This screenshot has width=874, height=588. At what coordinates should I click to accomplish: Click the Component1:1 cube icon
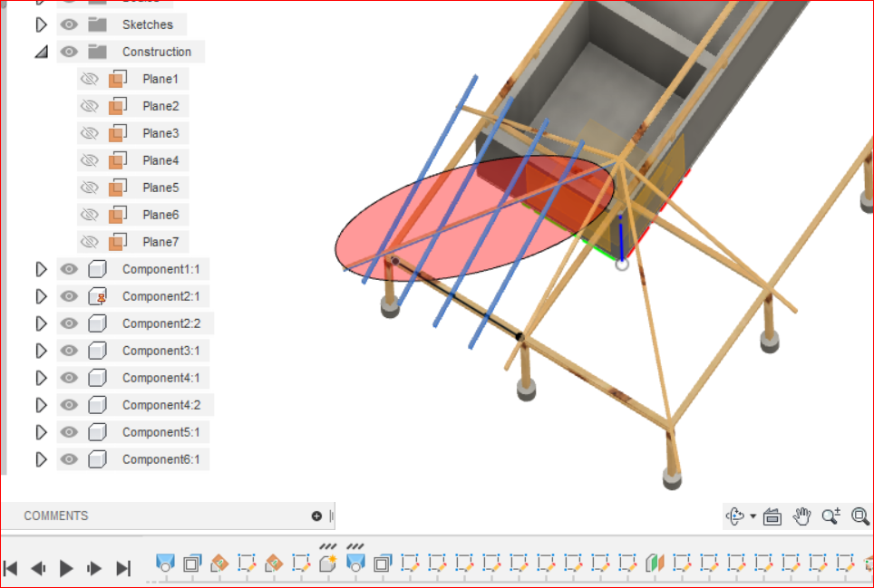point(98,269)
